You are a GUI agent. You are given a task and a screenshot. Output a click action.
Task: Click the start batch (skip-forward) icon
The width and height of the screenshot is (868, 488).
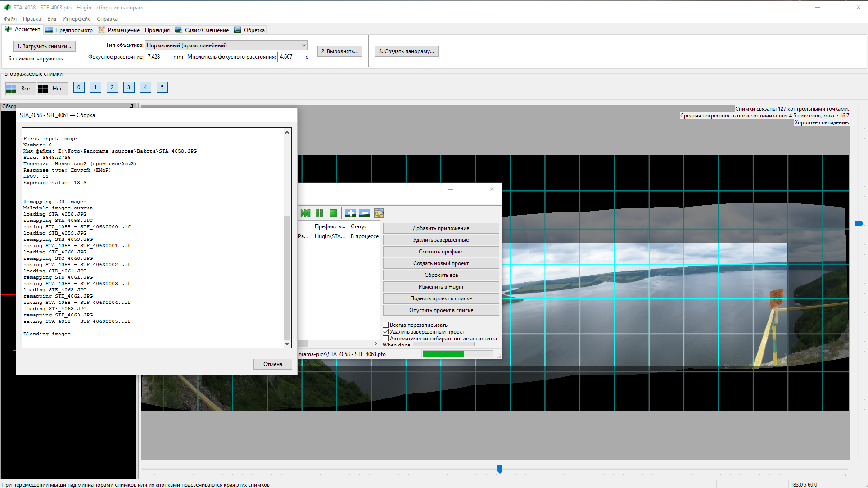tap(305, 213)
